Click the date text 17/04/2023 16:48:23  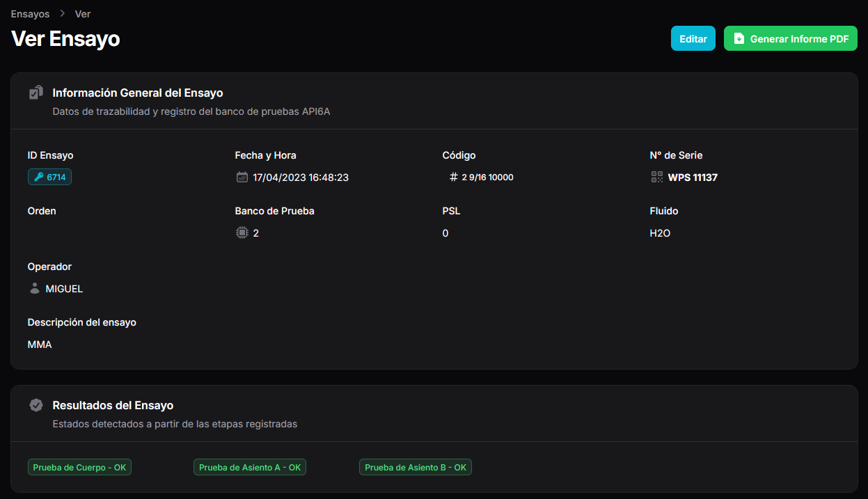tap(301, 177)
